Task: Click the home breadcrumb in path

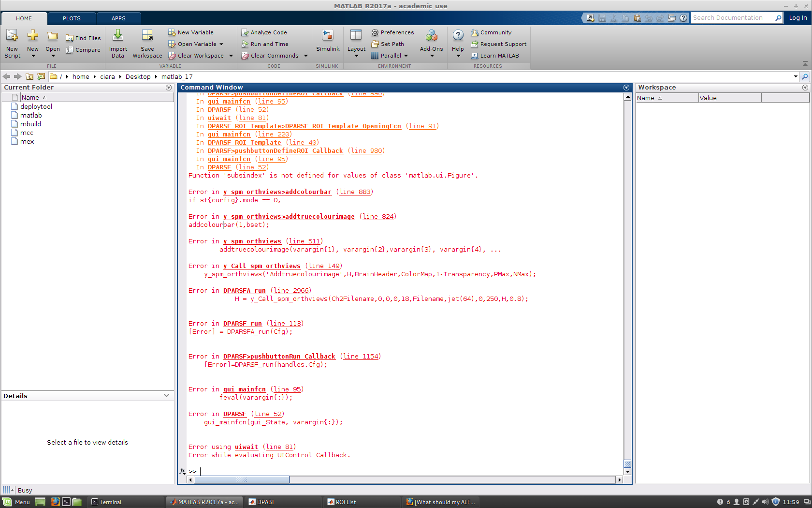Action: pyautogui.click(x=81, y=76)
